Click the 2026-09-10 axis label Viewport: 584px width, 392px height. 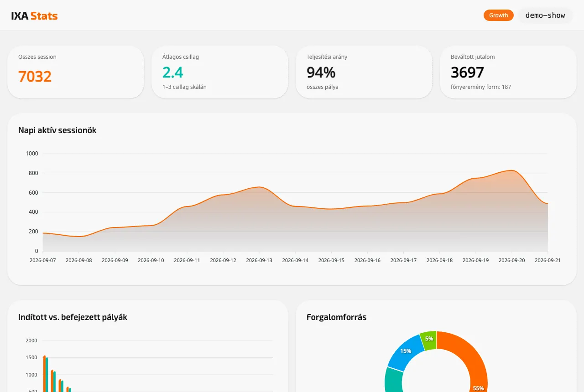pyautogui.click(x=151, y=260)
